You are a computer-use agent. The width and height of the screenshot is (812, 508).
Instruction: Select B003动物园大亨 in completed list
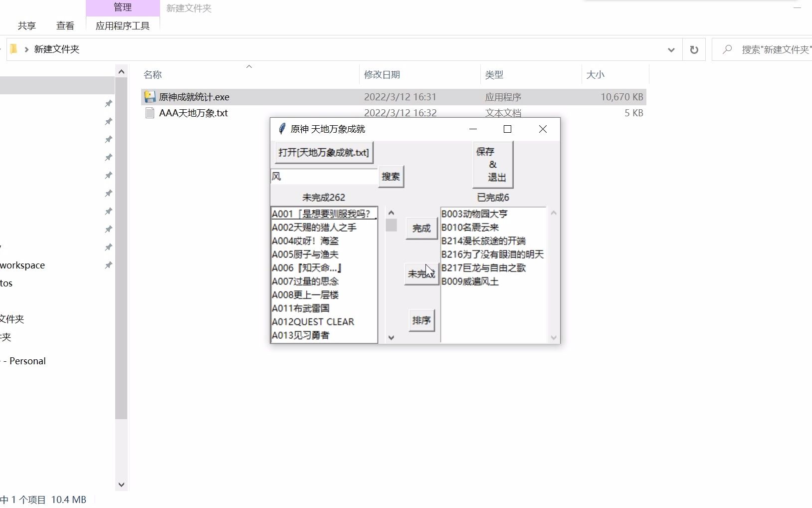(x=493, y=214)
